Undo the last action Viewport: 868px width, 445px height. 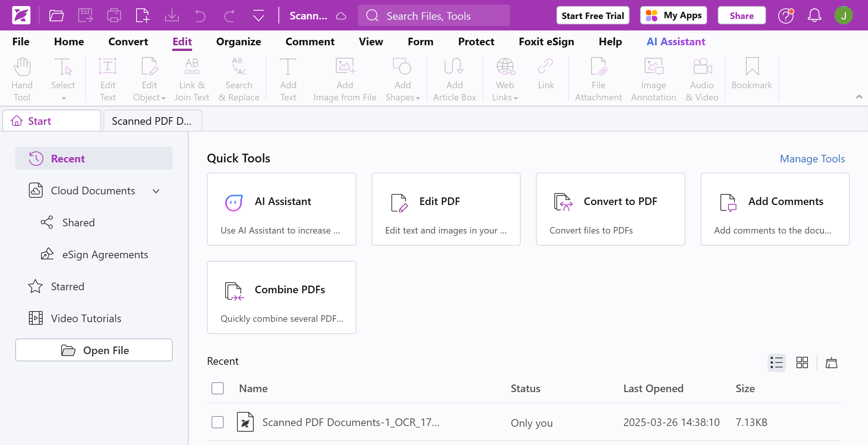200,16
